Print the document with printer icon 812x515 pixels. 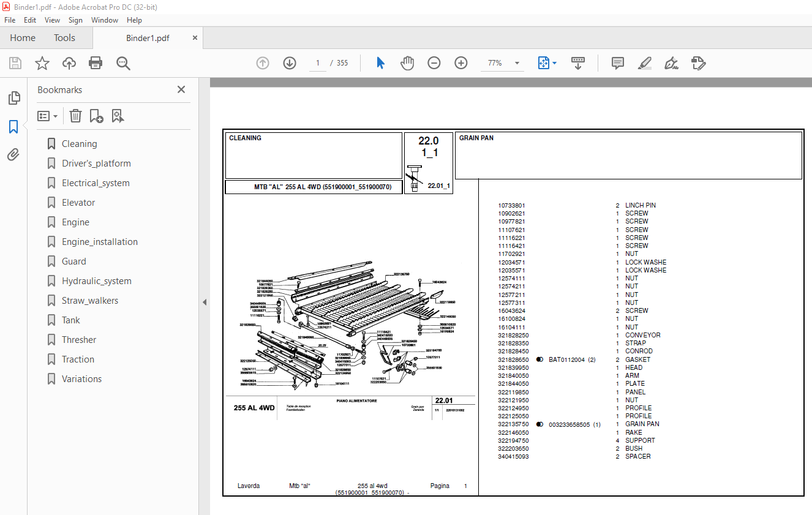coord(96,63)
